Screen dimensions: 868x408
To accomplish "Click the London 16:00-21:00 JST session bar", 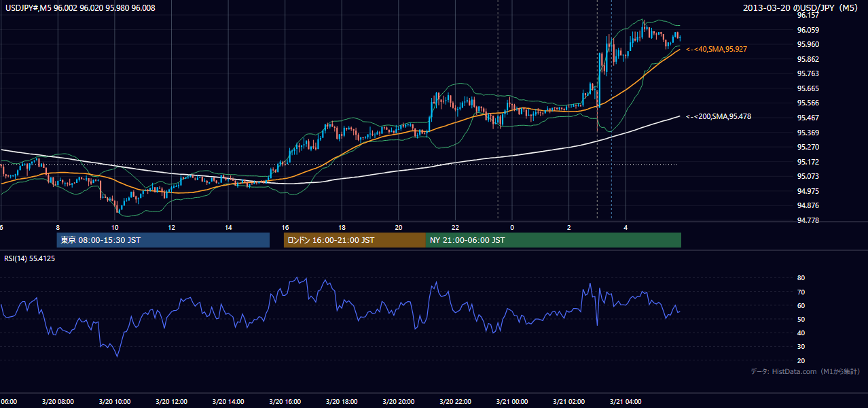I will (355, 240).
